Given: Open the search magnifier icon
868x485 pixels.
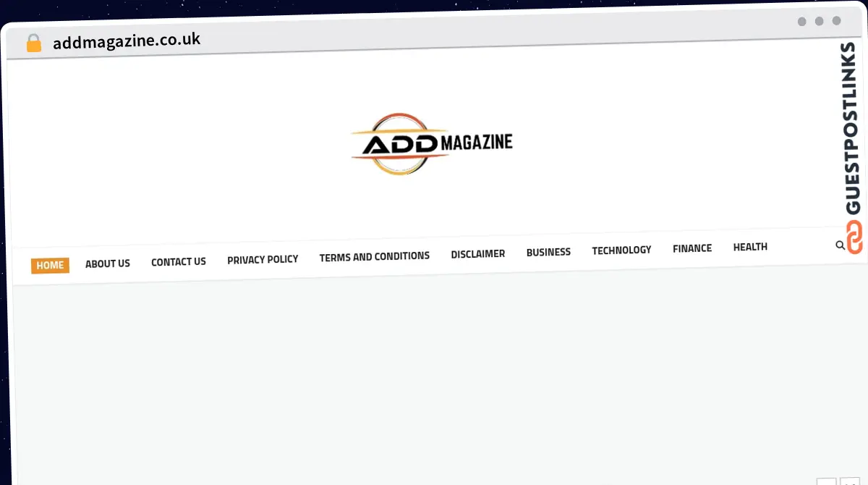Looking at the screenshot, I should (x=840, y=245).
